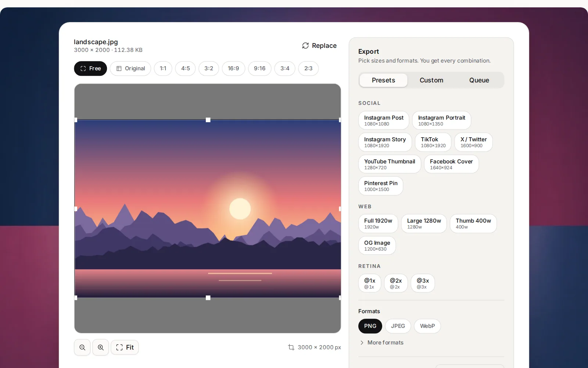Open the Queue tab
This screenshot has width=588, height=368.
coord(479,80)
